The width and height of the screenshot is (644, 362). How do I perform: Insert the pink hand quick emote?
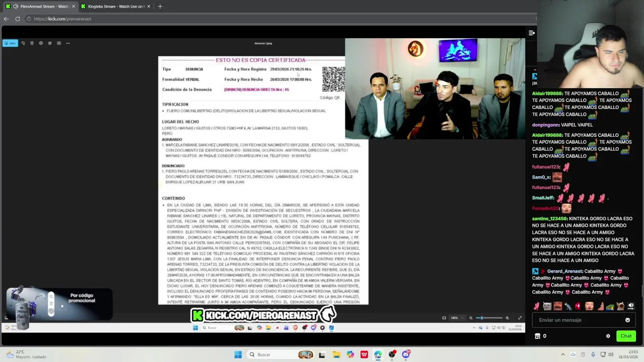pyautogui.click(x=536, y=306)
